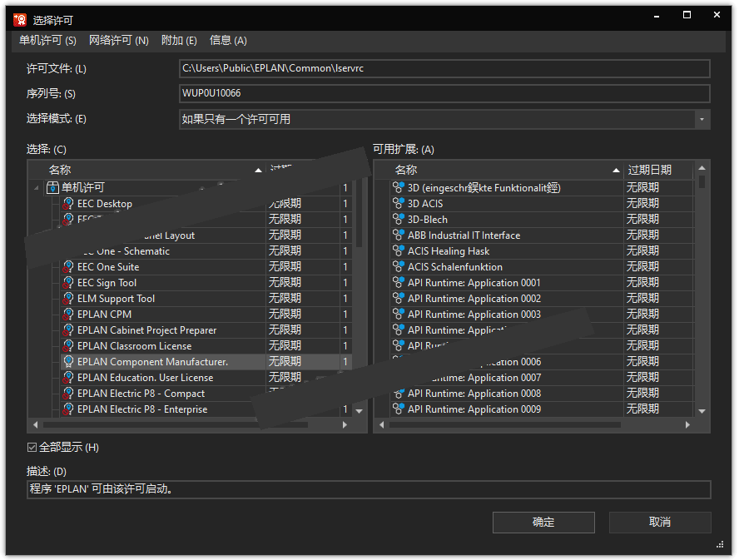Select API Runtime: Application 0002 text
The image size is (739, 560).
474,299
